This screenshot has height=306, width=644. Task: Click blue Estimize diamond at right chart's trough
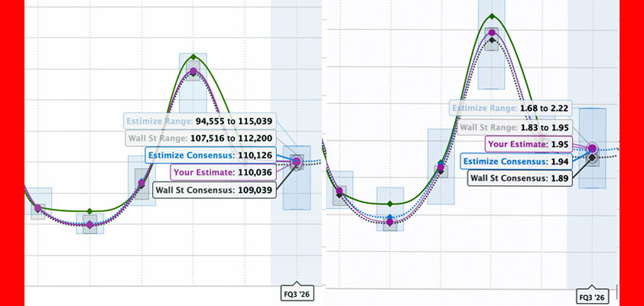pos(390,216)
